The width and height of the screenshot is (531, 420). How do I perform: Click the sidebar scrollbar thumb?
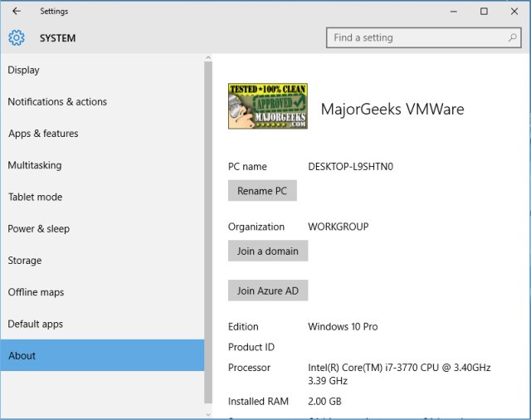tap(208, 232)
